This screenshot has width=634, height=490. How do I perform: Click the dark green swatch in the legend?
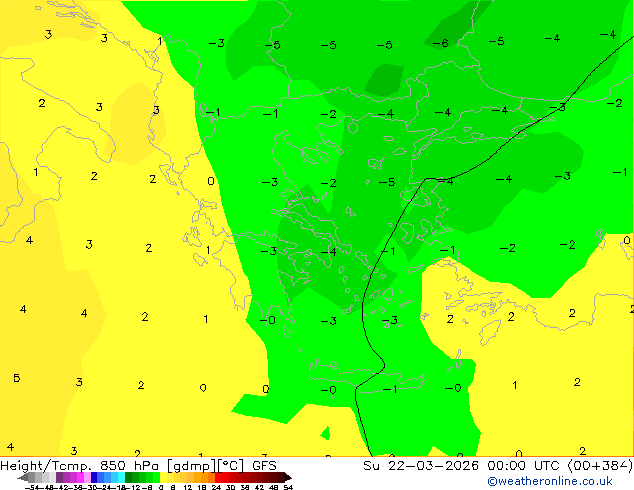(129, 478)
